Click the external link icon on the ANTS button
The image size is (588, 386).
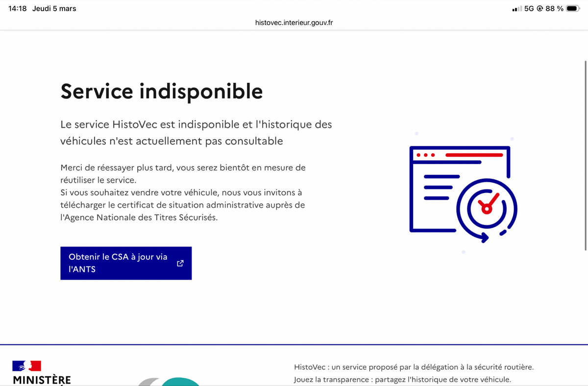tap(180, 263)
